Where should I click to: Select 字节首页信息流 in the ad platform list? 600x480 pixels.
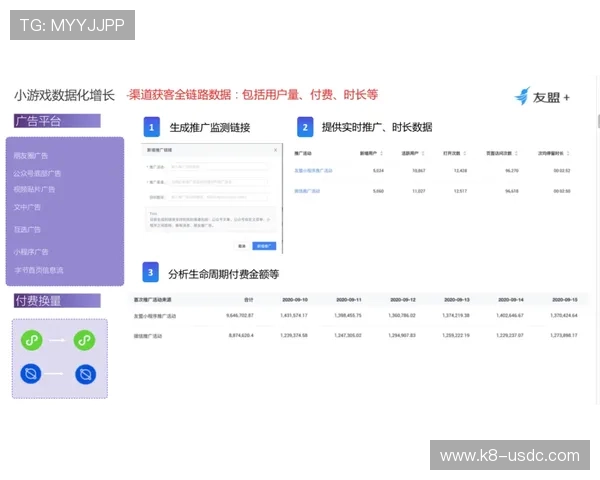tap(39, 270)
